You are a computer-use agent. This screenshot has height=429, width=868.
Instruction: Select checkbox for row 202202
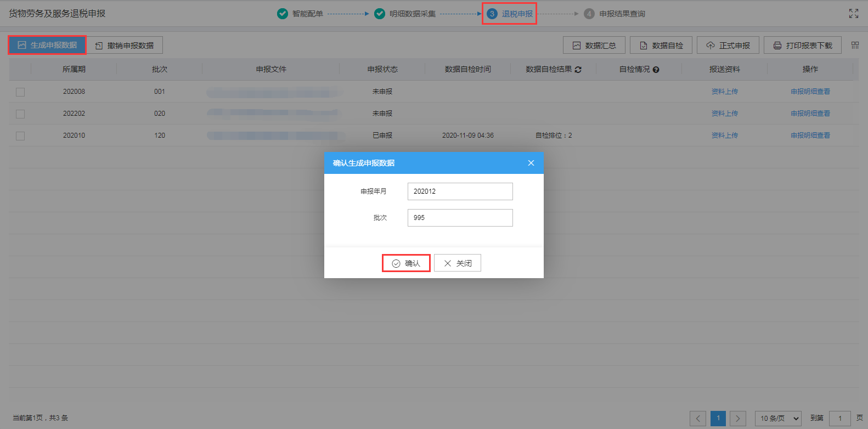20,114
